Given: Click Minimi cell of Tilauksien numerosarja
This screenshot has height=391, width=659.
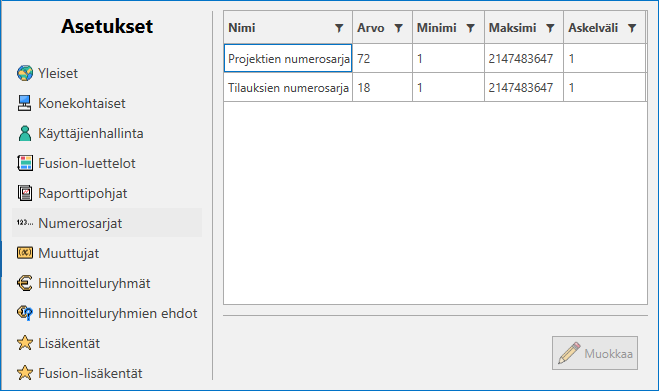Looking at the screenshot, I should [448, 87].
